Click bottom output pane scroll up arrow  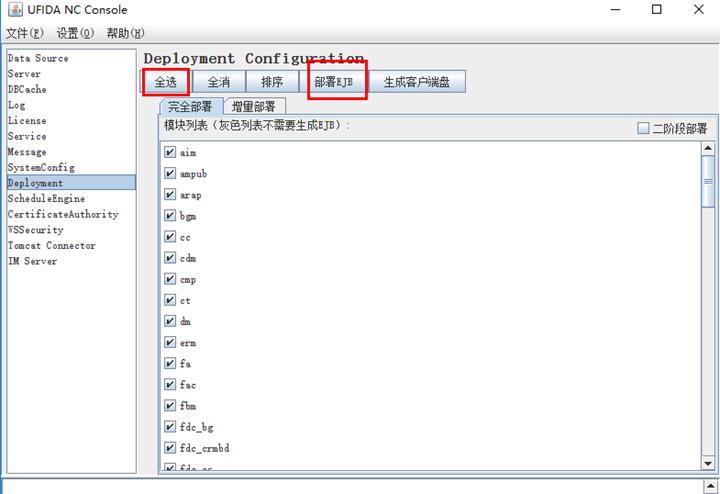pyautogui.click(x=711, y=486)
